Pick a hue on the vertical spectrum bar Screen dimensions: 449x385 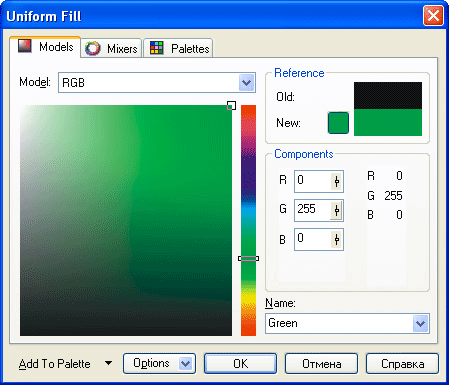point(248,220)
